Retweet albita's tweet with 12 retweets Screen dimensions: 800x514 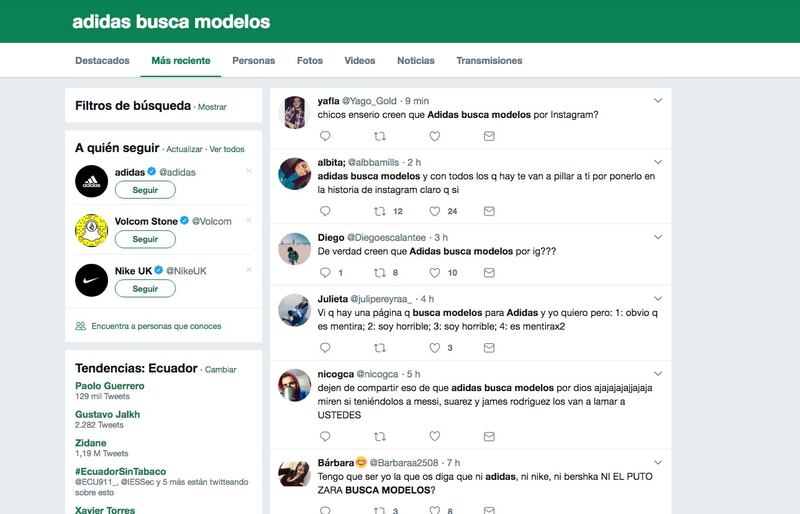click(380, 211)
